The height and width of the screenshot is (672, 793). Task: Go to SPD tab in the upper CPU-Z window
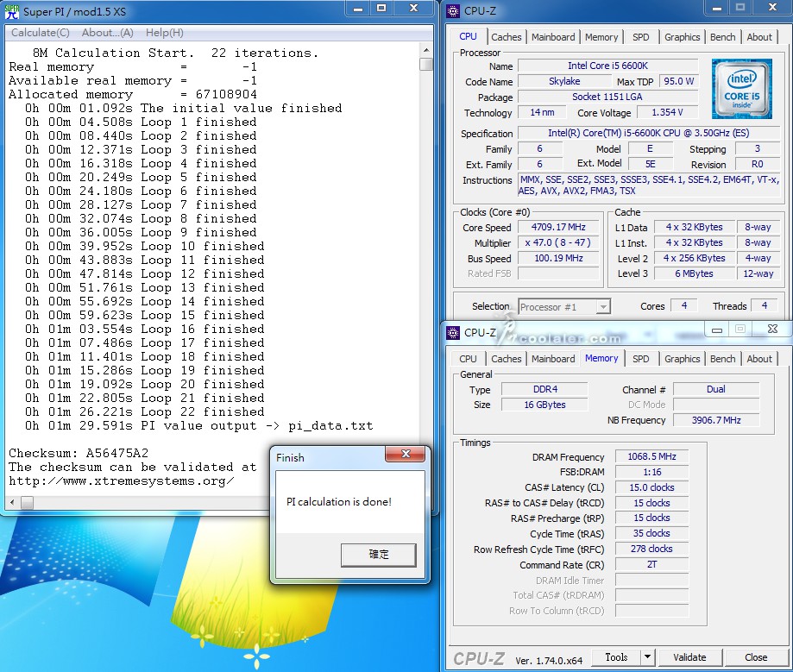click(x=640, y=37)
